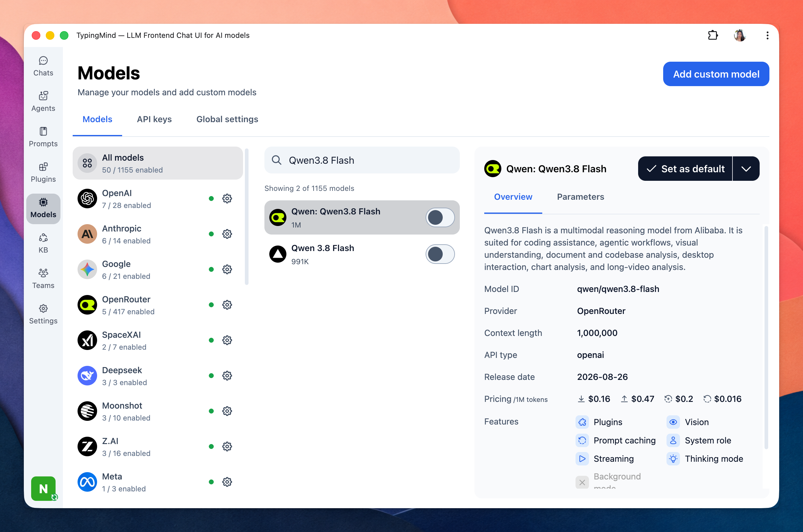
Task: Enable the Qwen: Qwen3.8 Flash toggle
Action: [440, 217]
